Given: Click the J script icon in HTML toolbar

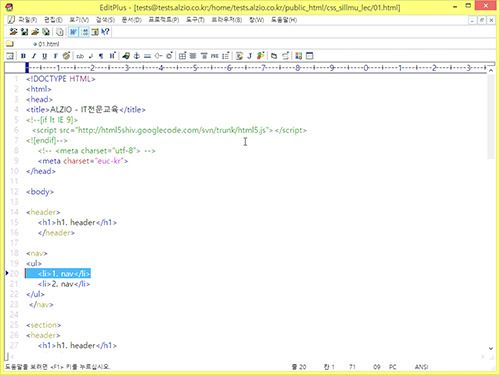Looking at the screenshot, I should coord(250,56).
